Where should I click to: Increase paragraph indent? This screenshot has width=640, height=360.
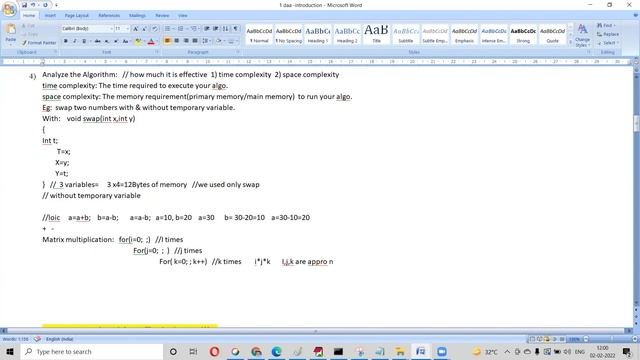(x=216, y=29)
